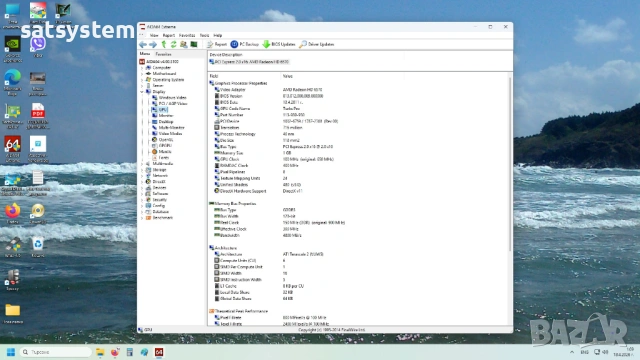Open the Viber desktop shortcut
Image resolution: width=640 pixels, height=360 pixels.
pyautogui.click(x=38, y=47)
